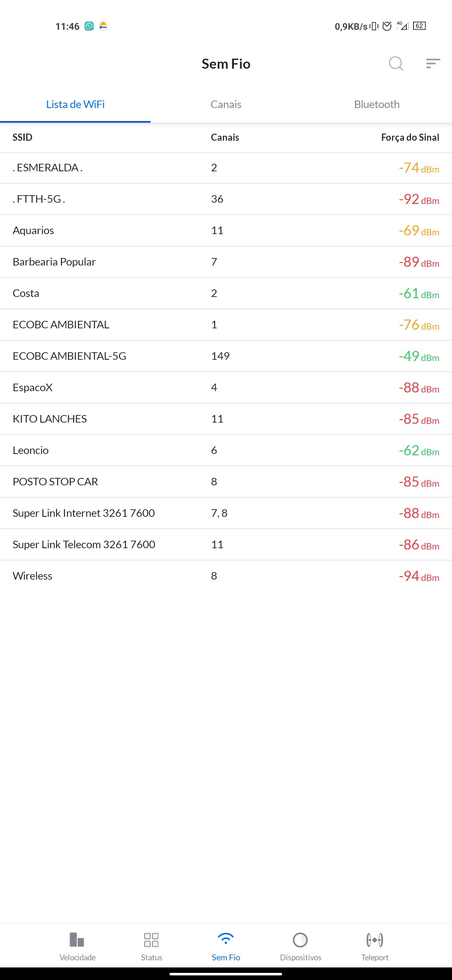Viewport: 452px width, 980px height.
Task: Sort by the SSID column header
Action: [x=23, y=137]
